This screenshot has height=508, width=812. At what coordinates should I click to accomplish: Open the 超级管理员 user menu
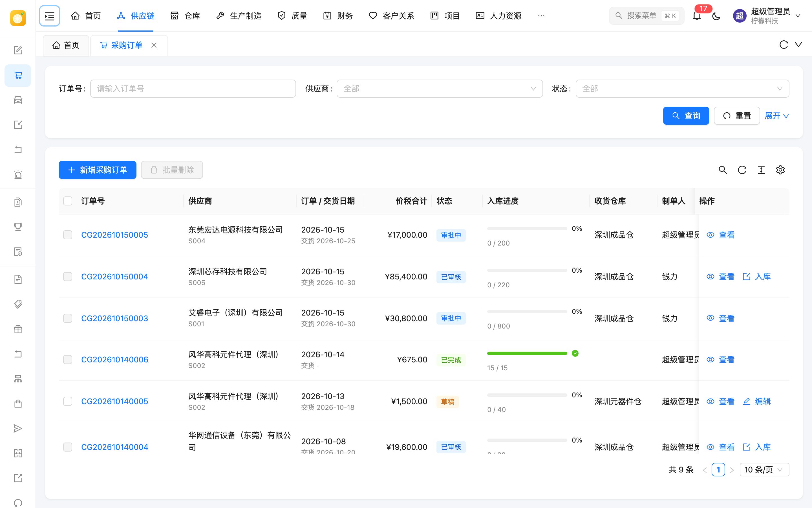point(767,16)
